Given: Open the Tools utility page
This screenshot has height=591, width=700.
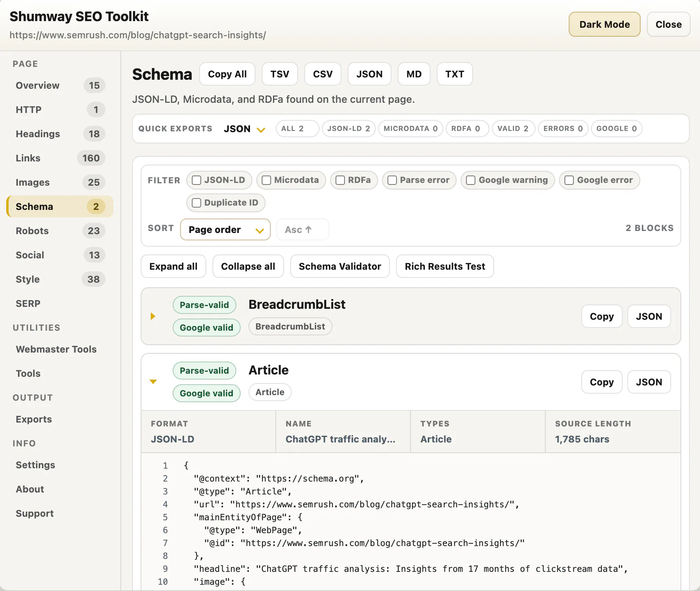Looking at the screenshot, I should [60, 374].
